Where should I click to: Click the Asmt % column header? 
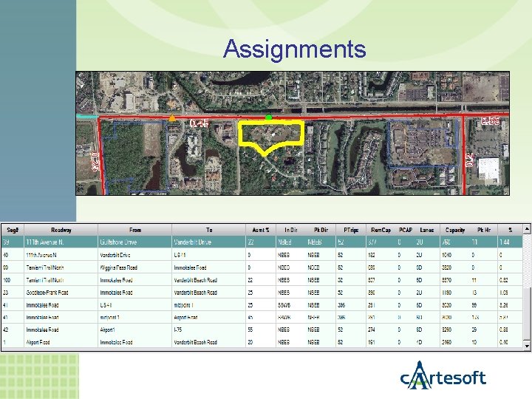(x=261, y=230)
